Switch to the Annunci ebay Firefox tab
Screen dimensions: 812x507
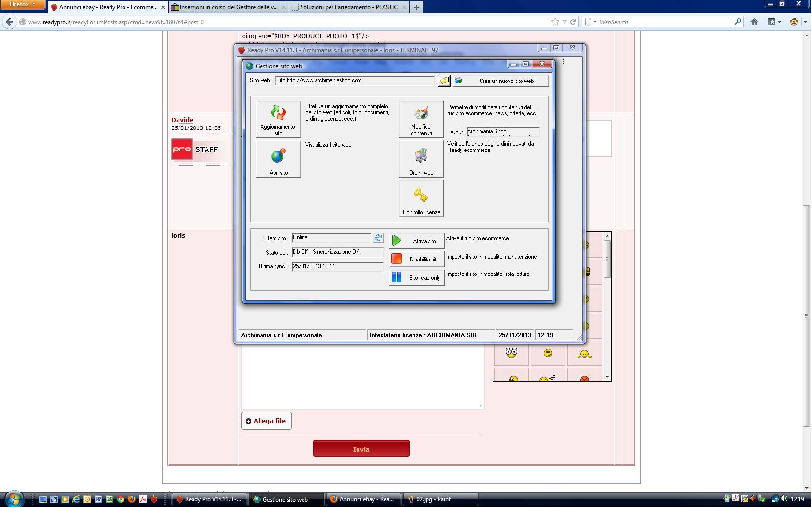(x=108, y=7)
